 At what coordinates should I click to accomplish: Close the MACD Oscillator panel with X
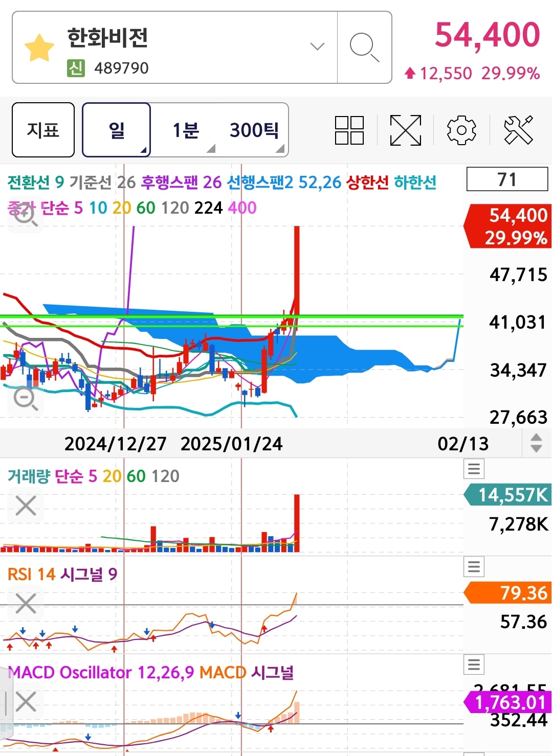point(26,701)
